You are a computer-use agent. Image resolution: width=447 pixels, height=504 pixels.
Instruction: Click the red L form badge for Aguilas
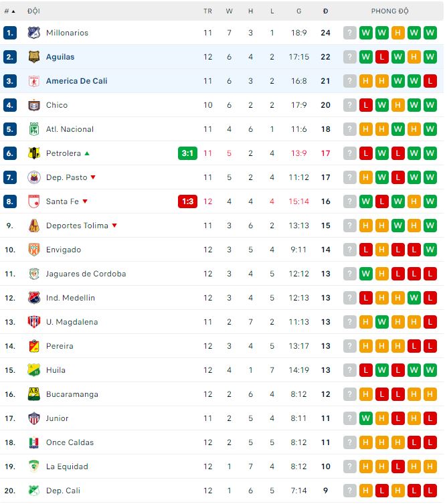(382, 57)
